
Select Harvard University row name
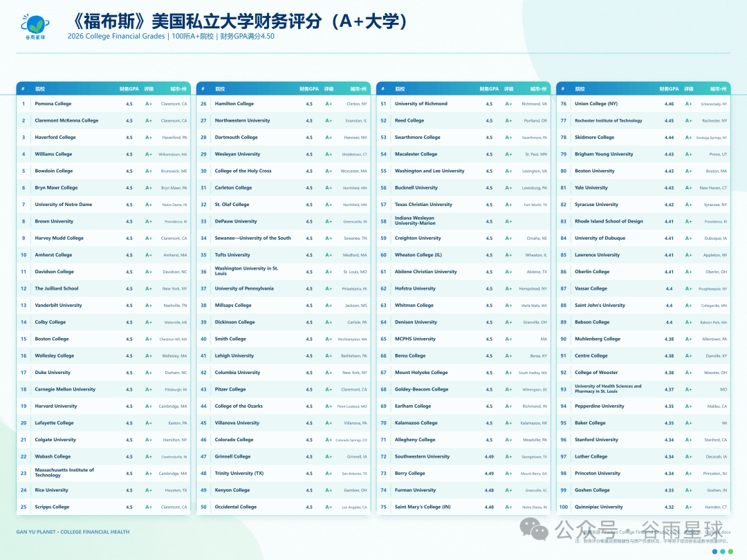[56, 407]
